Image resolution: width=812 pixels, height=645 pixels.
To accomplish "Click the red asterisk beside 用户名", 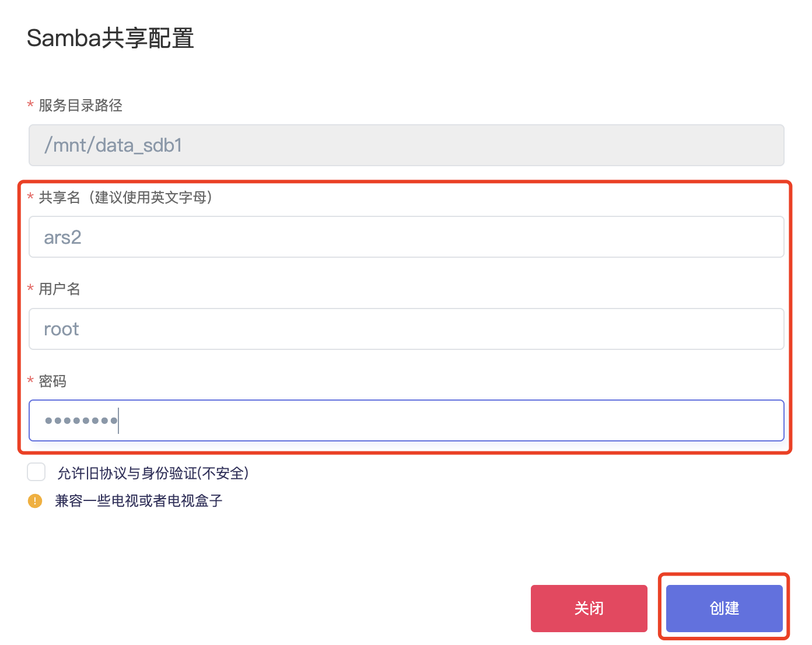I will pos(30,289).
